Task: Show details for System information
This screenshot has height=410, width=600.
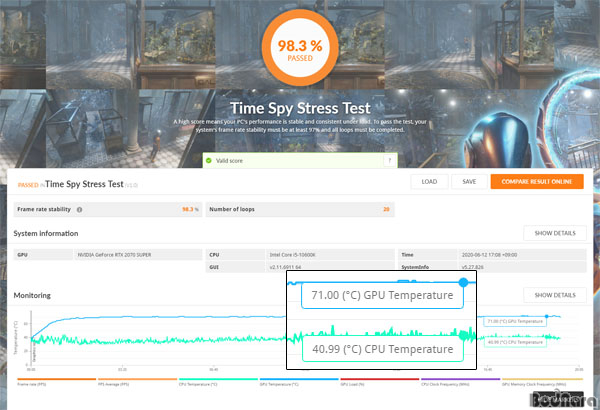Action: click(x=555, y=233)
